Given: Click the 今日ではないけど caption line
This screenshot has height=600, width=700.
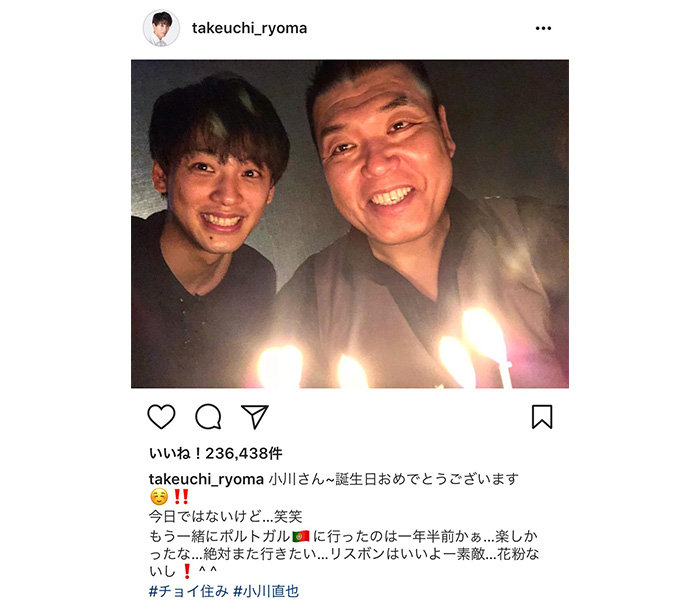Looking at the screenshot, I should pyautogui.click(x=225, y=517).
